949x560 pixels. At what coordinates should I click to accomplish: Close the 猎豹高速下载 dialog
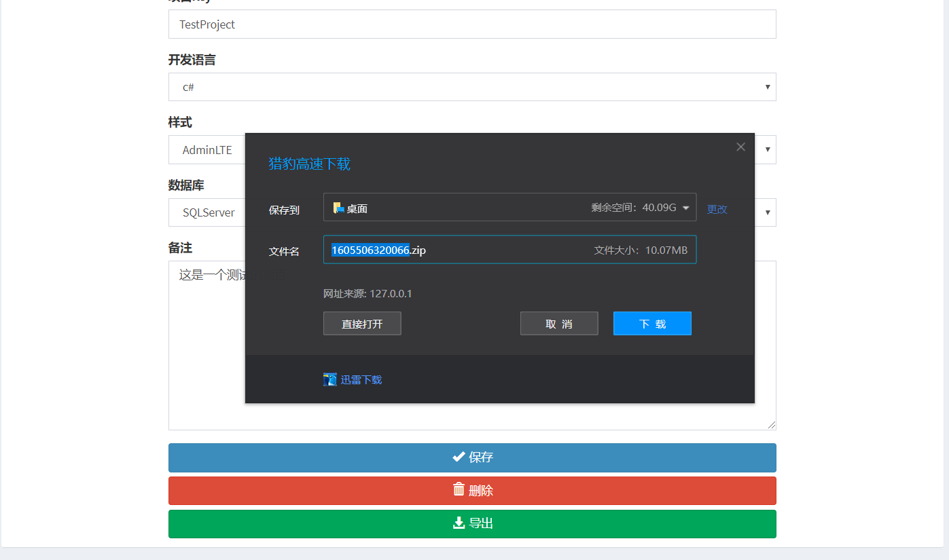(740, 147)
